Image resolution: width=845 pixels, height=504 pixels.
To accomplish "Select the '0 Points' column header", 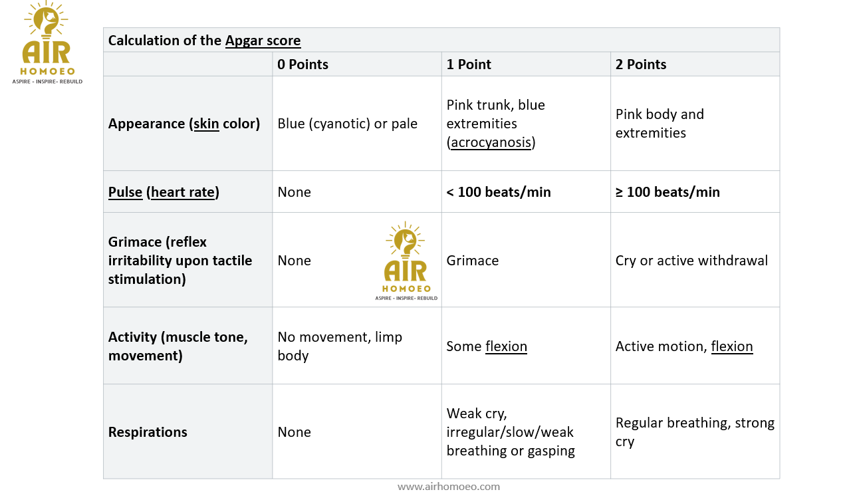I will [357, 64].
